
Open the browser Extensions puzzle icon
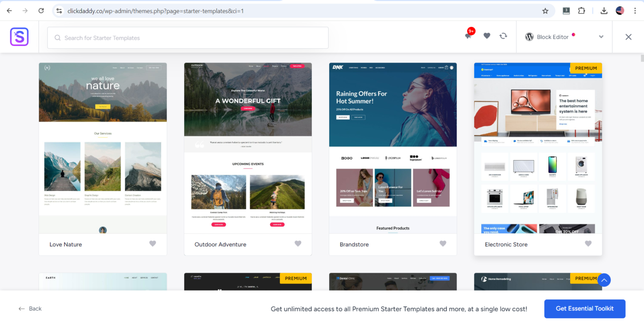click(x=582, y=11)
